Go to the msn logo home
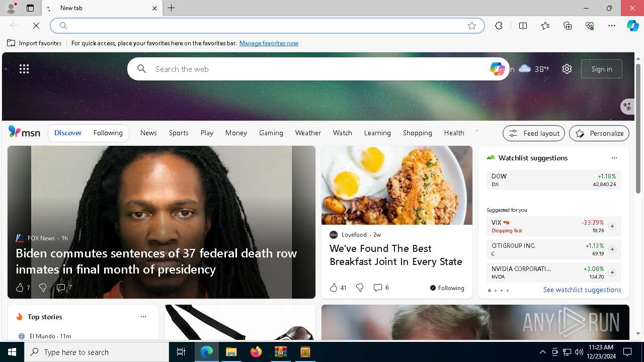644x362 pixels. click(x=24, y=132)
